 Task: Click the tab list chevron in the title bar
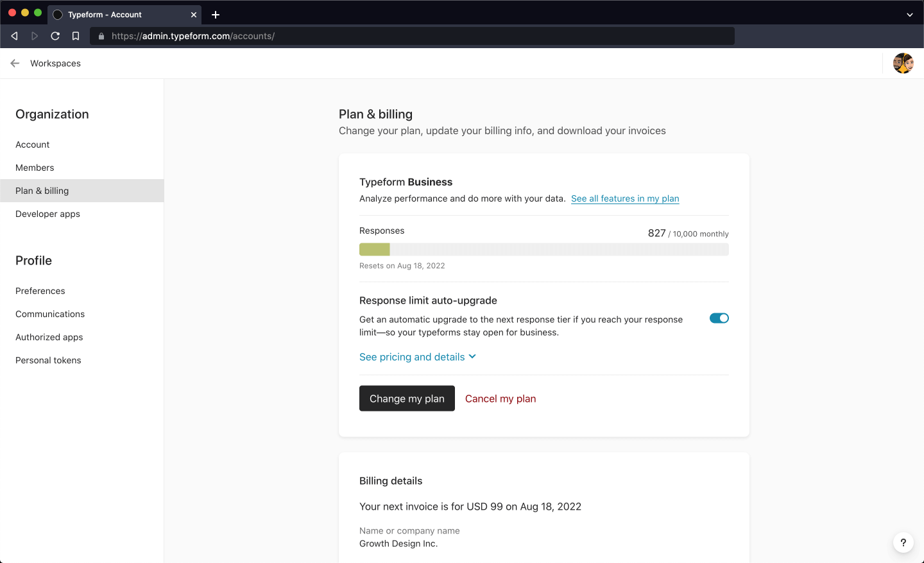click(x=910, y=15)
